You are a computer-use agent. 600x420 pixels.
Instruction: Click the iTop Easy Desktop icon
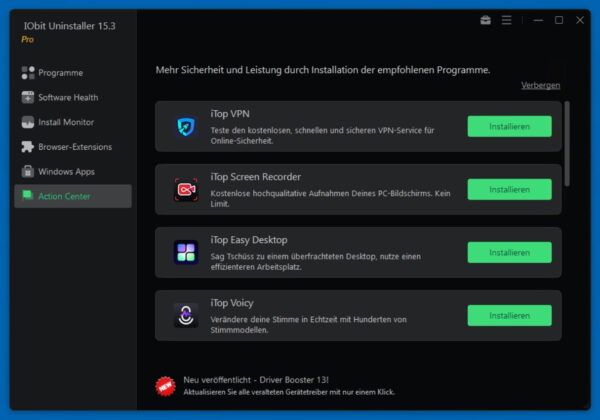[186, 252]
